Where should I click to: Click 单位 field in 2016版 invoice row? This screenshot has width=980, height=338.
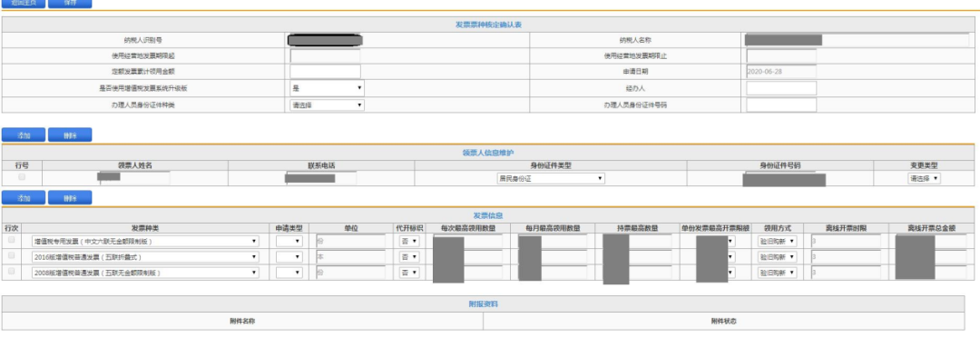pyautogui.click(x=350, y=256)
